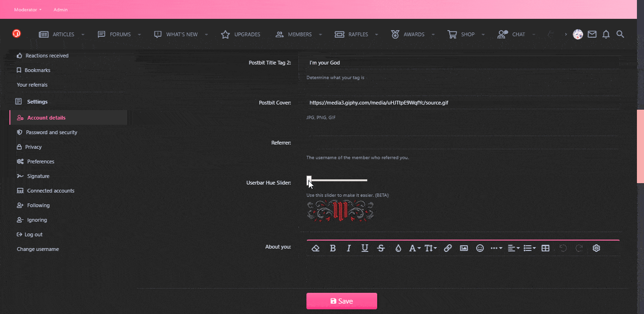The width and height of the screenshot is (644, 314).
Task: Click the Bold formatting icon
Action: pyautogui.click(x=333, y=248)
